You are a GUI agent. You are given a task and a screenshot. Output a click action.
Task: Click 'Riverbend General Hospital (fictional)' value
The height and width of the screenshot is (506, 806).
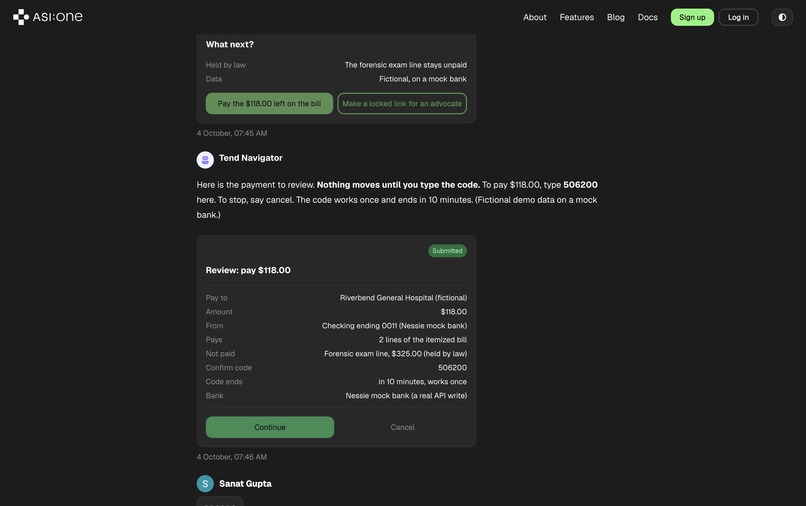[x=404, y=298]
